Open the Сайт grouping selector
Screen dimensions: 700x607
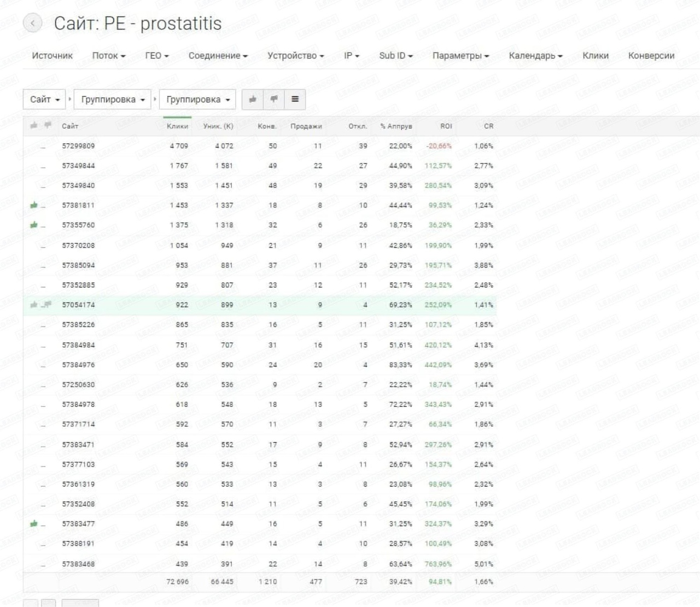(x=44, y=100)
